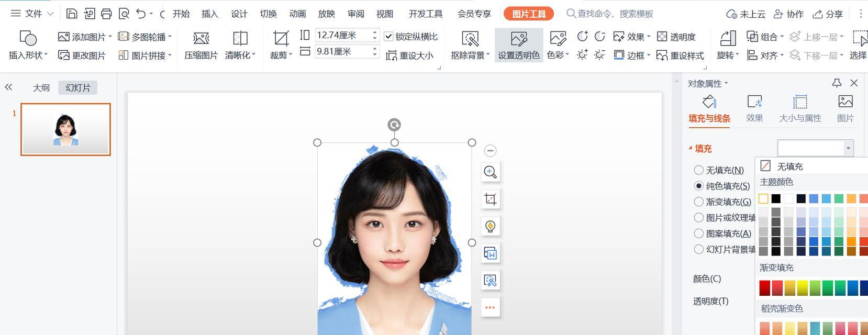
Task: Pin the 对象属性 panel with the pin icon
Action: point(837,83)
